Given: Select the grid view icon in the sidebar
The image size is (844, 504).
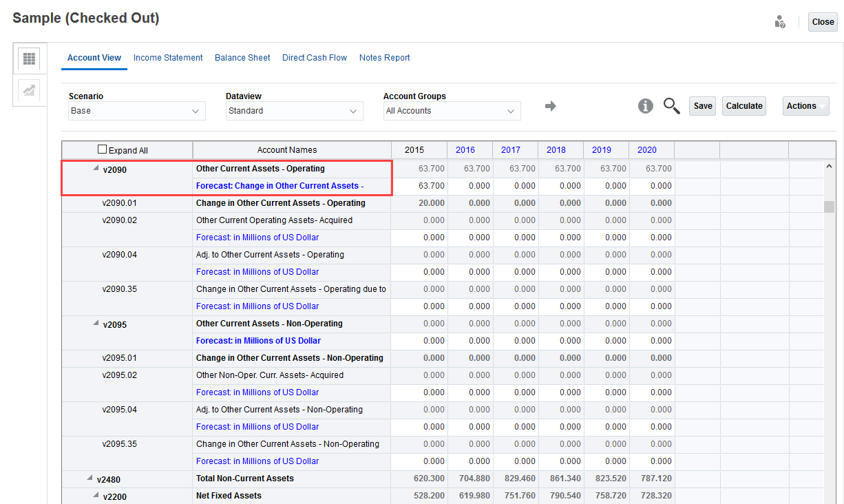Looking at the screenshot, I should coord(29,58).
